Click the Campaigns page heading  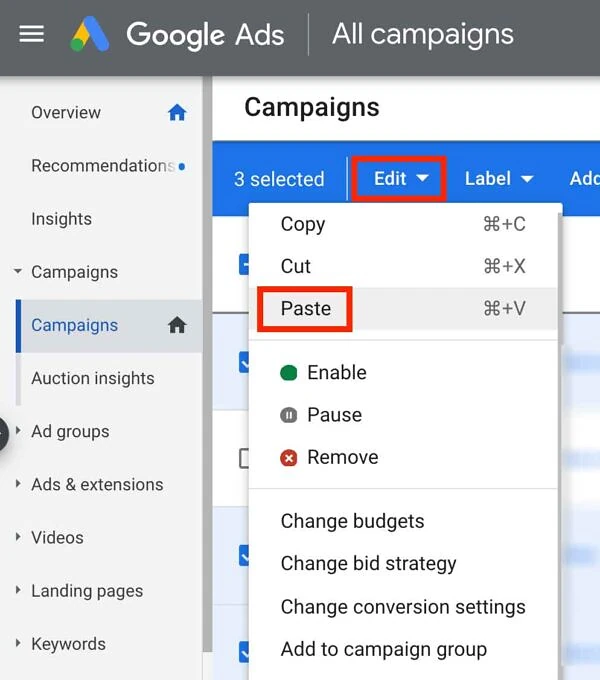coord(312,107)
